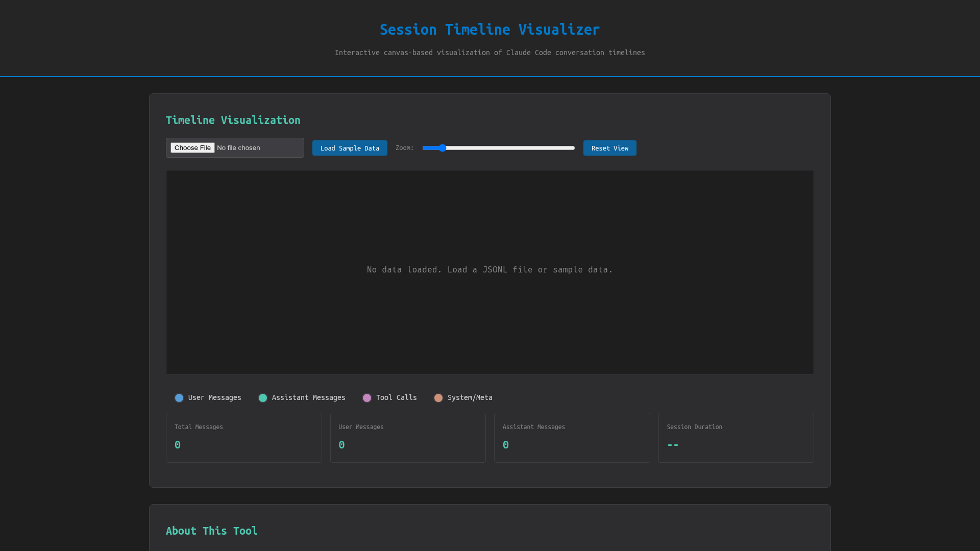
Task: Click the System/Meta legend label
Action: 470,398
